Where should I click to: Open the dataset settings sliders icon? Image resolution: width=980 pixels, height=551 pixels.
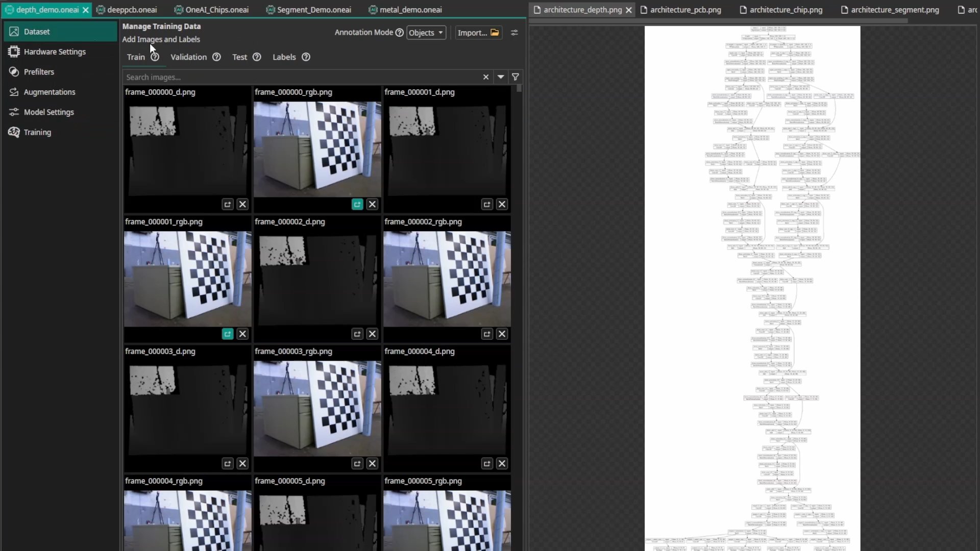pos(514,32)
